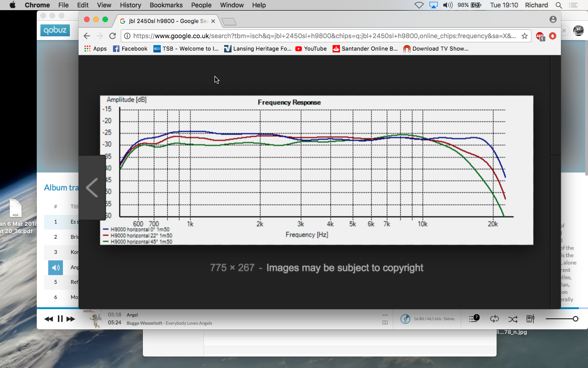This screenshot has width=588, height=368.
Task: Open the Edit menu
Action: pos(83,5)
